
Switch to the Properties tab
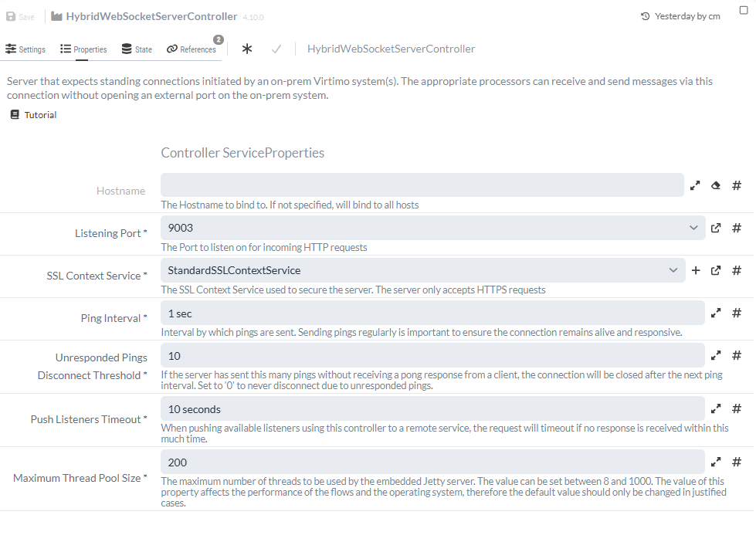[x=83, y=49]
